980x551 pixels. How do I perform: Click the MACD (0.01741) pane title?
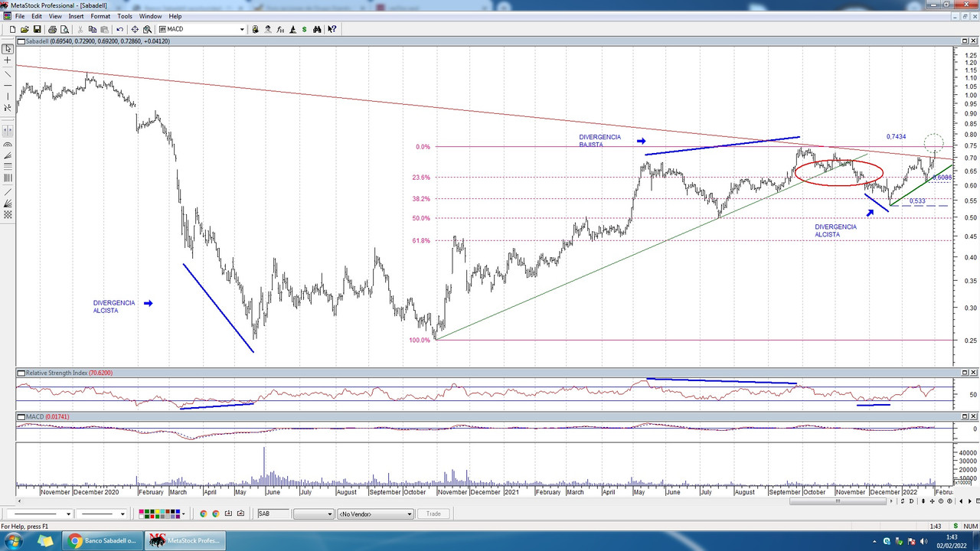(48, 416)
